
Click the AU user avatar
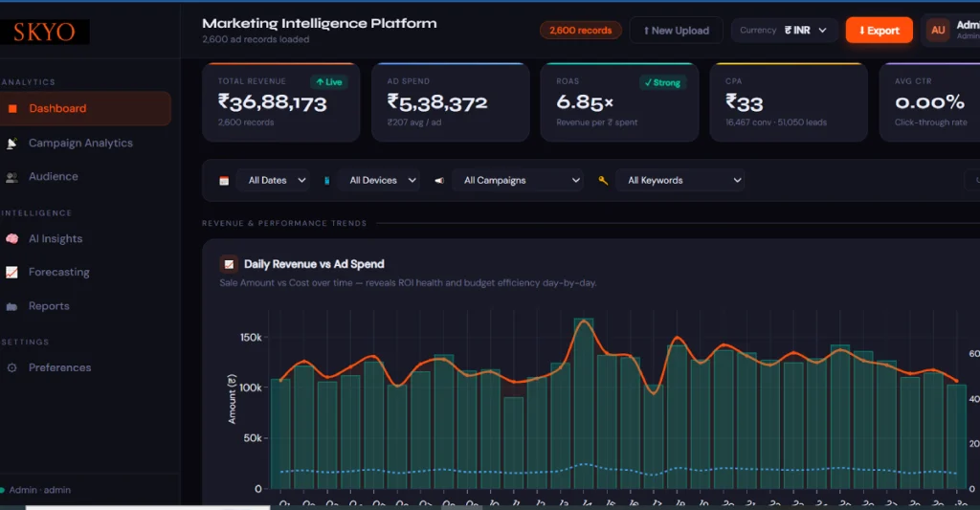[x=938, y=30]
